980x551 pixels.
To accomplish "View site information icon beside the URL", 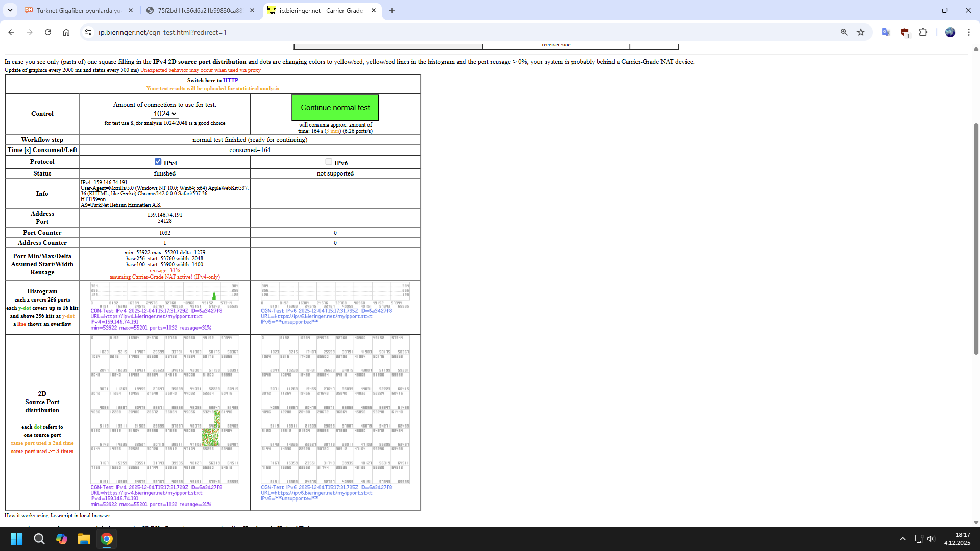I will (x=88, y=32).
